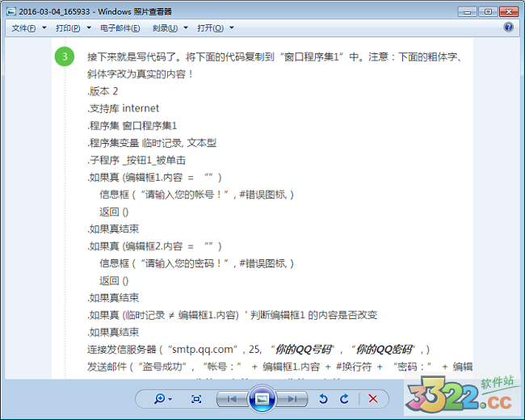Click the line '.子程序 _按钮1_被单击'

136,161
